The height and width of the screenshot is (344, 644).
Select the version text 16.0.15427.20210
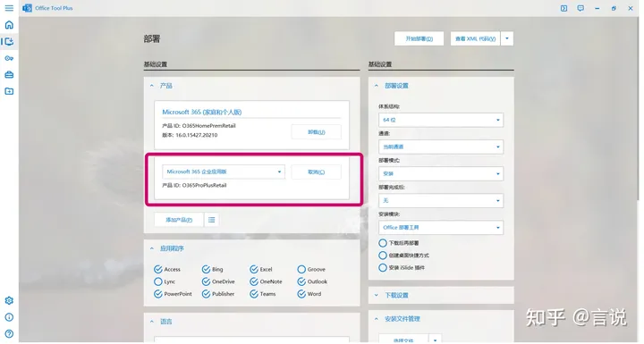tap(196, 135)
